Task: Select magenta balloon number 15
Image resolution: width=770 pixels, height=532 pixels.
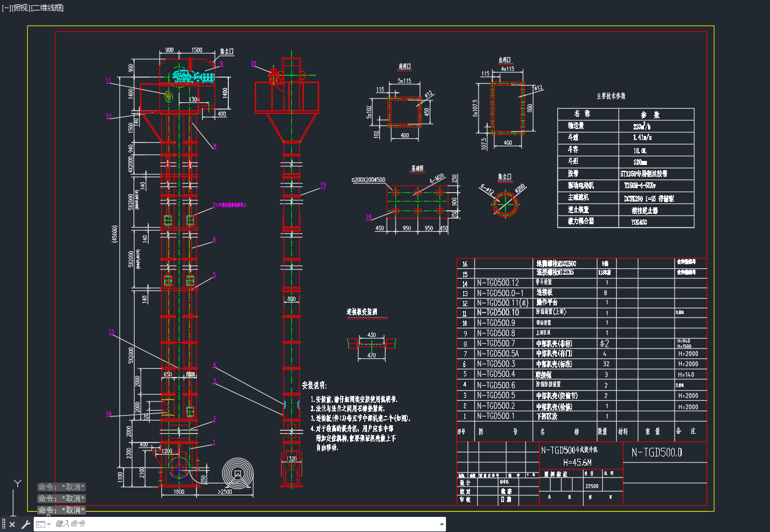Action: click(x=323, y=185)
